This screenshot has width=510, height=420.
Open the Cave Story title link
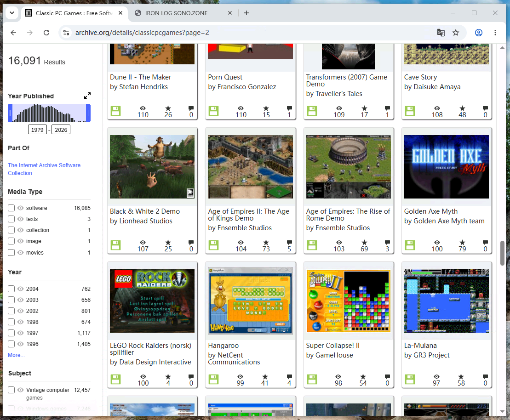coord(420,77)
